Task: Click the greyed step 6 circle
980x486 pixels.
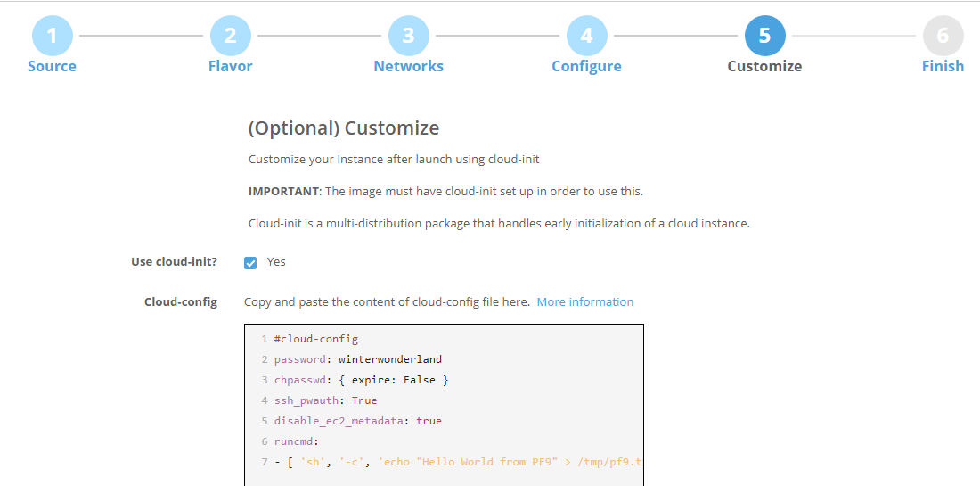Action: coord(943,36)
